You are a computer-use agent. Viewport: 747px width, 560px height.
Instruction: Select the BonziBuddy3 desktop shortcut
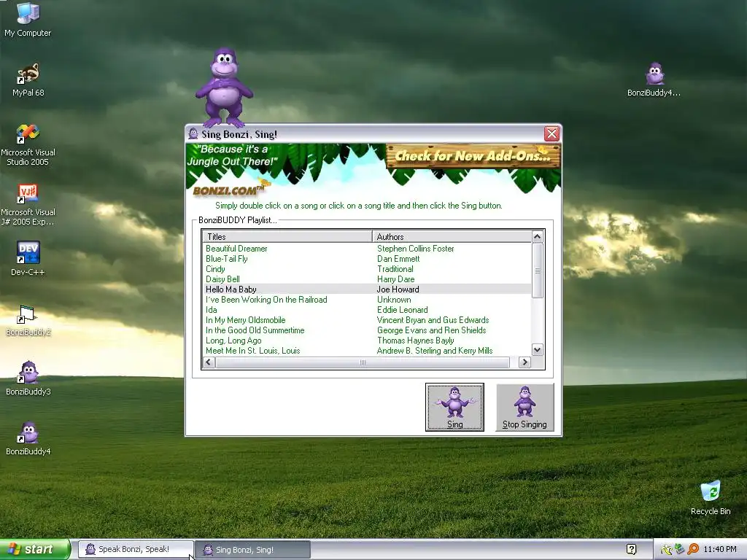[28, 378]
